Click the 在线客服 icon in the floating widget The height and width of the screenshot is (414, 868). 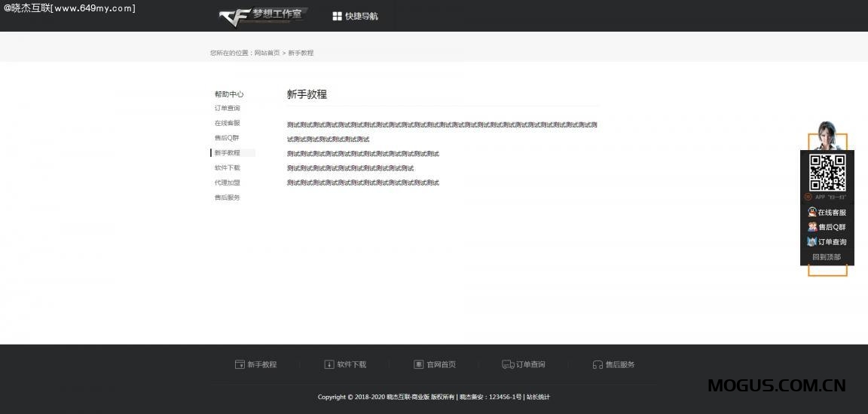(812, 213)
